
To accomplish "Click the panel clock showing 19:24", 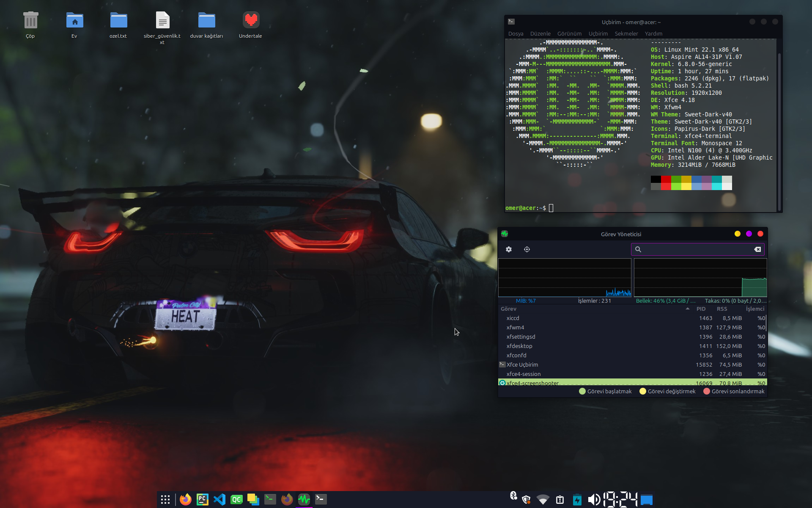I will [620, 500].
